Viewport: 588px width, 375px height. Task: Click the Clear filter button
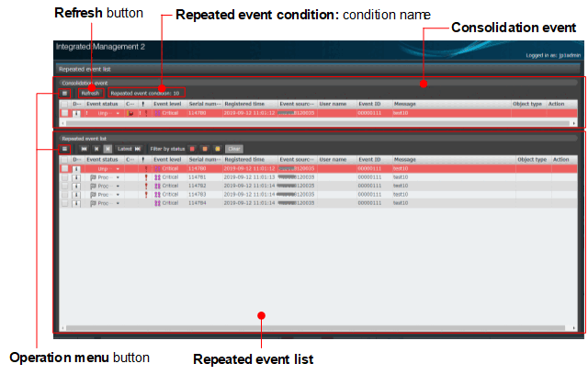pos(234,149)
